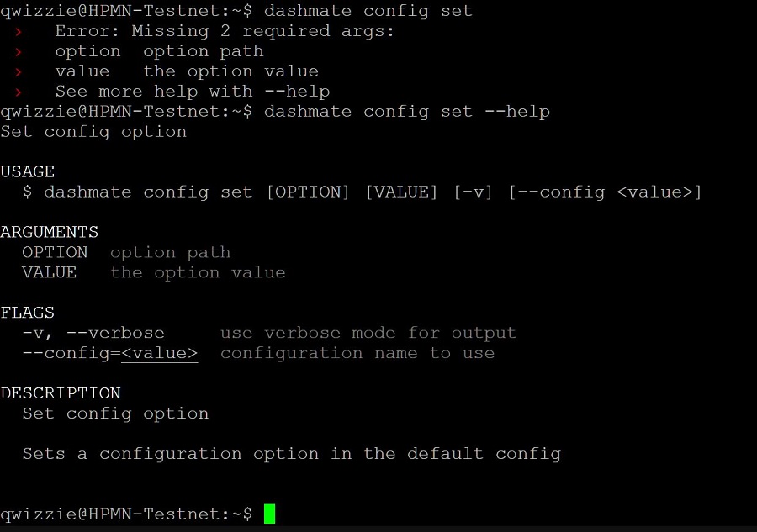Click the 'Error: Missing 2 required args:' message
This screenshot has height=532, width=757.
pyautogui.click(x=225, y=31)
